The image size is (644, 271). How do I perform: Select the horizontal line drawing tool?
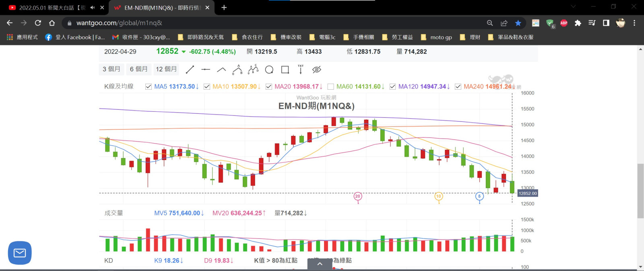pyautogui.click(x=206, y=70)
